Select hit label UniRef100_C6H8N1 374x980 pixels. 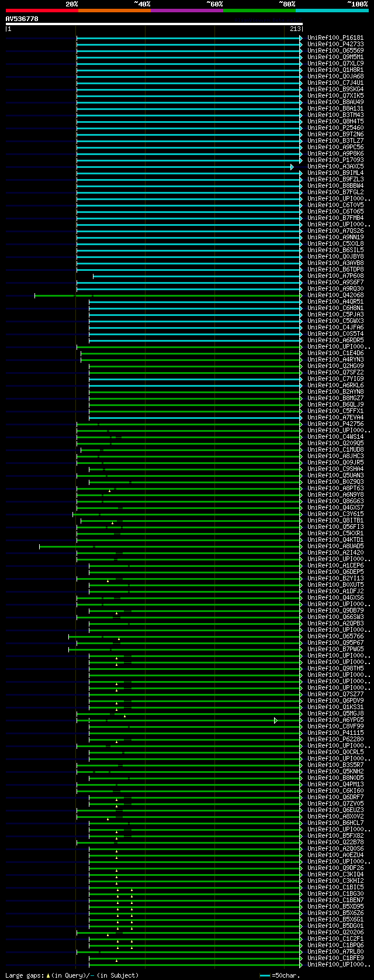[x=335, y=308]
